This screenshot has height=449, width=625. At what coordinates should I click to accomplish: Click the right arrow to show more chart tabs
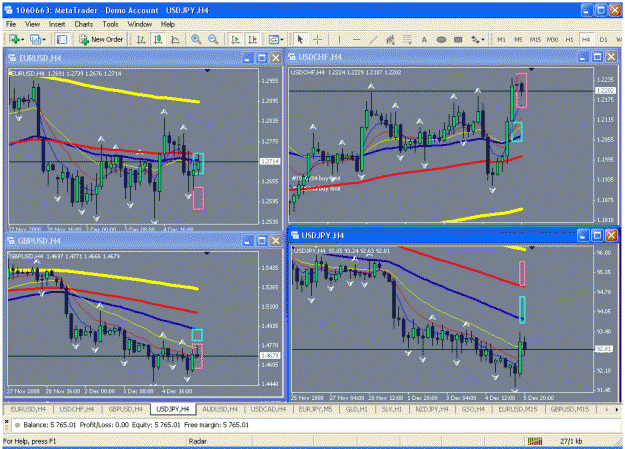(x=617, y=410)
